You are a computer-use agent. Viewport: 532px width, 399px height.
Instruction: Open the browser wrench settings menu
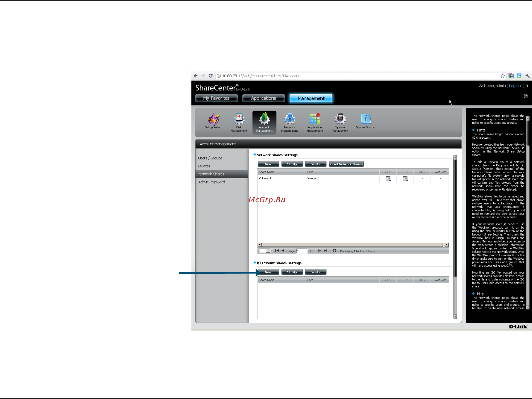click(527, 76)
